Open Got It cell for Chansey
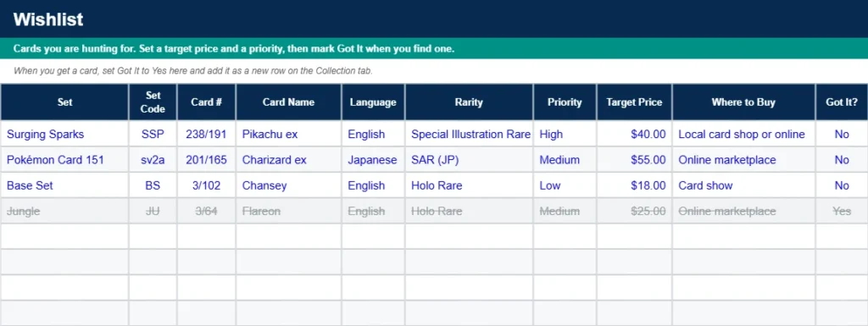Viewport: 868px width, 326px height. tap(842, 185)
